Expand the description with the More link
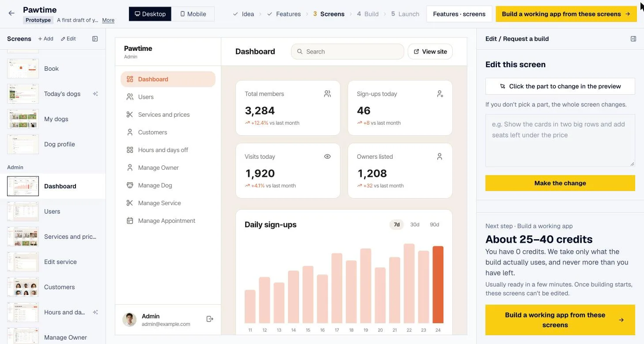 pyautogui.click(x=108, y=20)
